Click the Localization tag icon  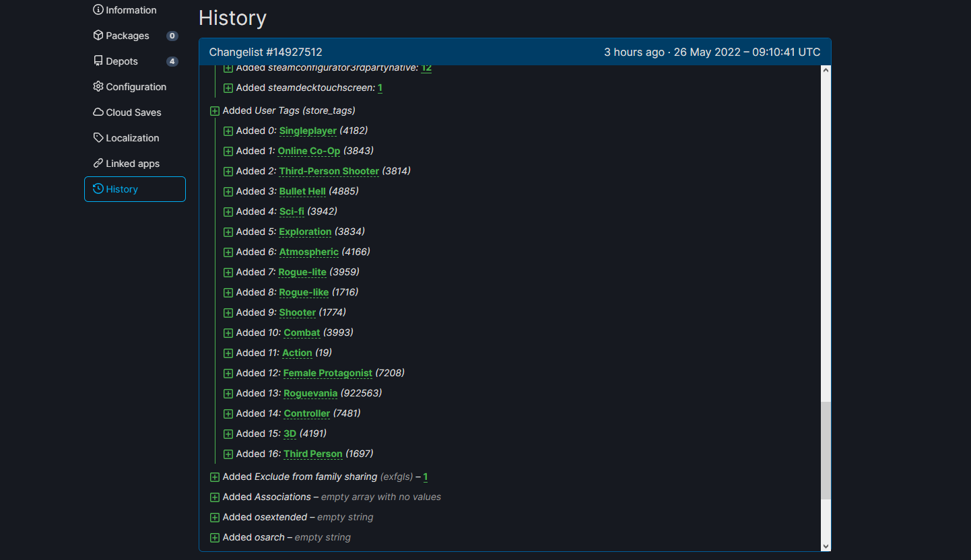(98, 138)
